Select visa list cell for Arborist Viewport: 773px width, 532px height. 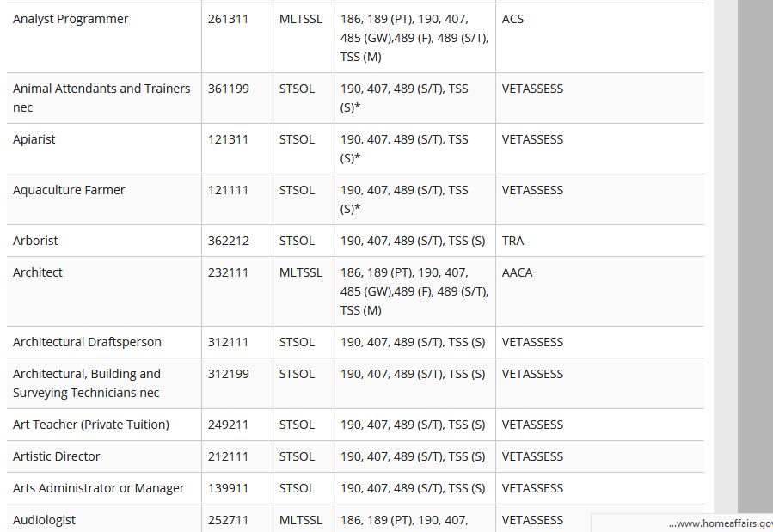pyautogui.click(x=413, y=241)
